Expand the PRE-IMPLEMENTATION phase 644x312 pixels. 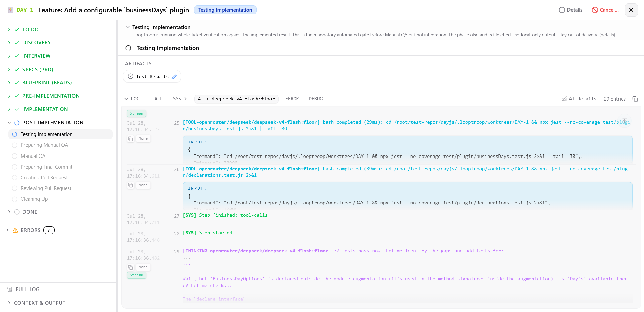pos(9,96)
